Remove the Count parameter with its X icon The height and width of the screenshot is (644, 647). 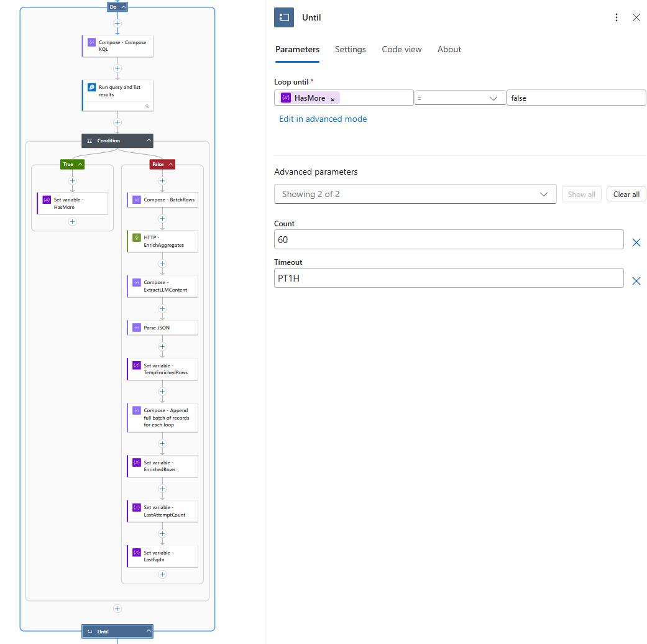pyautogui.click(x=636, y=242)
